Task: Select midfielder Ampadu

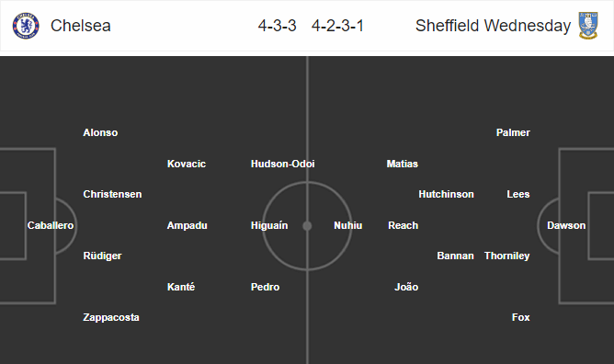Action: tap(188, 225)
